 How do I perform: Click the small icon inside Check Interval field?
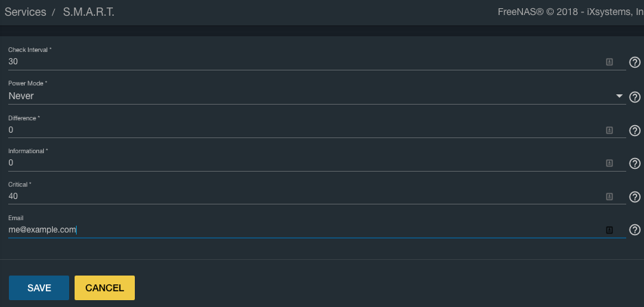click(609, 62)
